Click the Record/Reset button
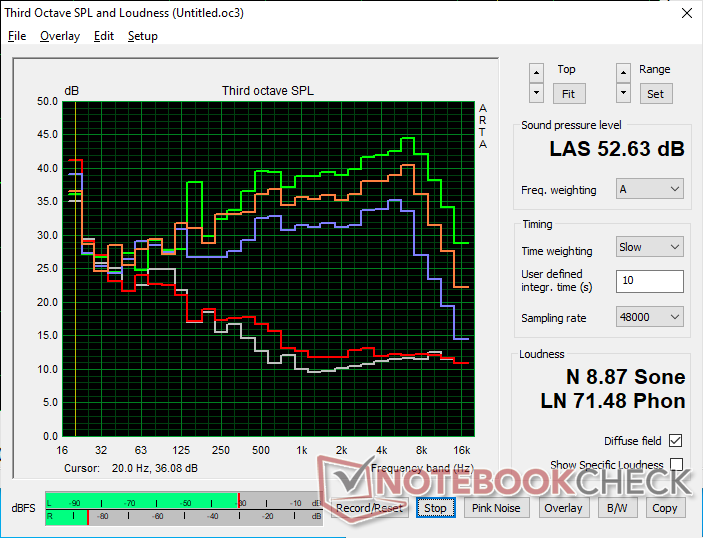The image size is (703, 538). click(369, 508)
